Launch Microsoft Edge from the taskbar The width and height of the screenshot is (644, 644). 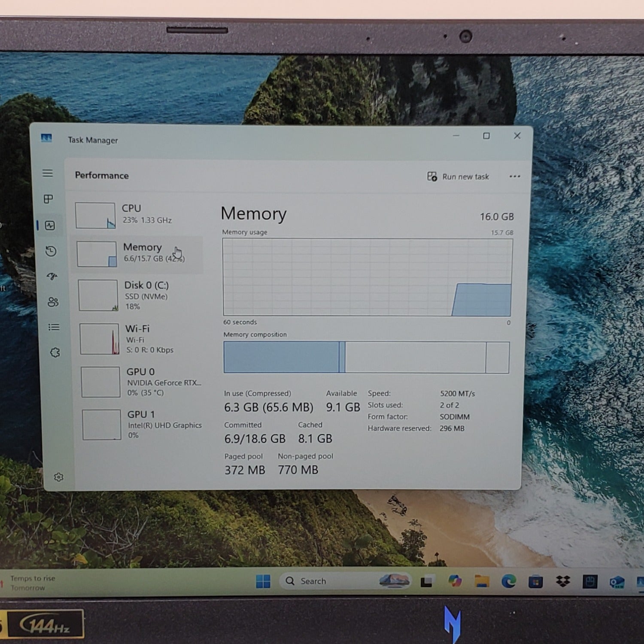[509, 581]
